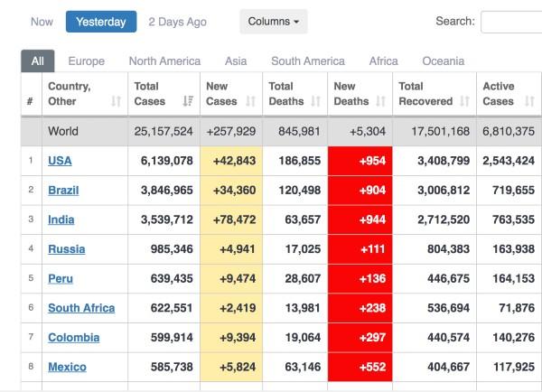
Task: Show data from 2 Days Ago
Action: [177, 22]
